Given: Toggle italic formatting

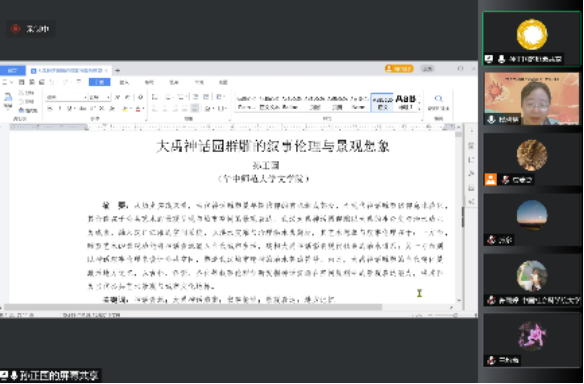Looking at the screenshot, I should coord(60,109).
